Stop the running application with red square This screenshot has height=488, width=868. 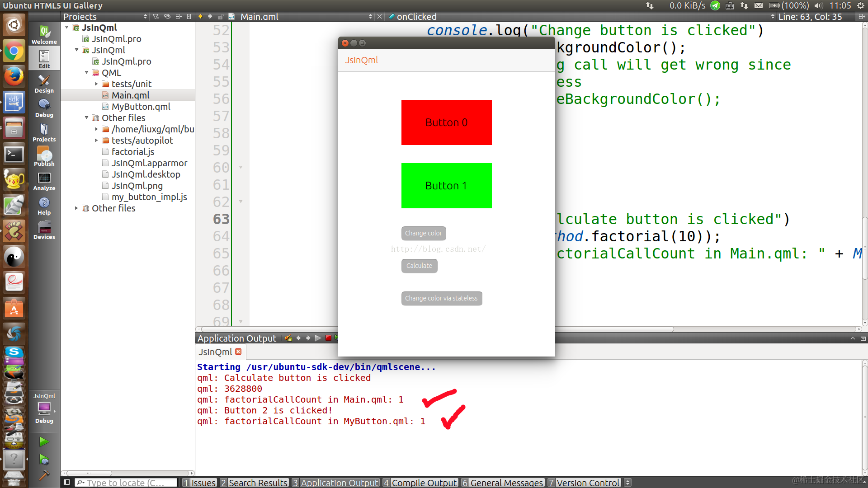tap(328, 338)
